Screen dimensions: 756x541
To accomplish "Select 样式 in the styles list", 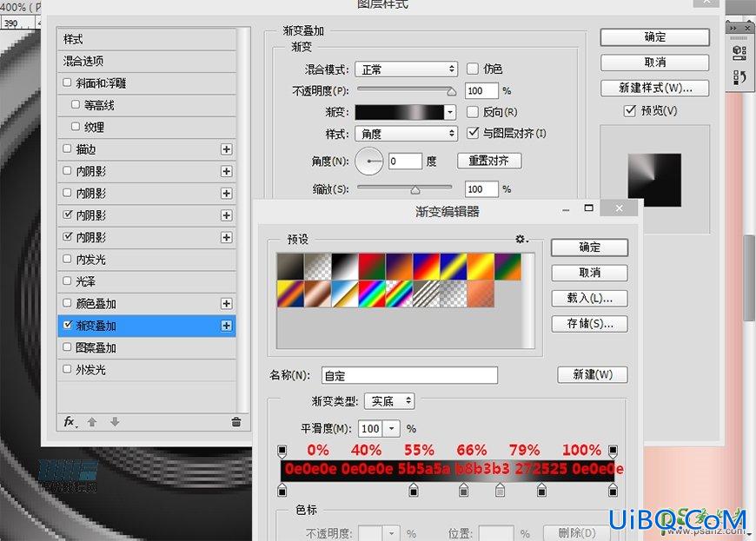I will (x=147, y=39).
